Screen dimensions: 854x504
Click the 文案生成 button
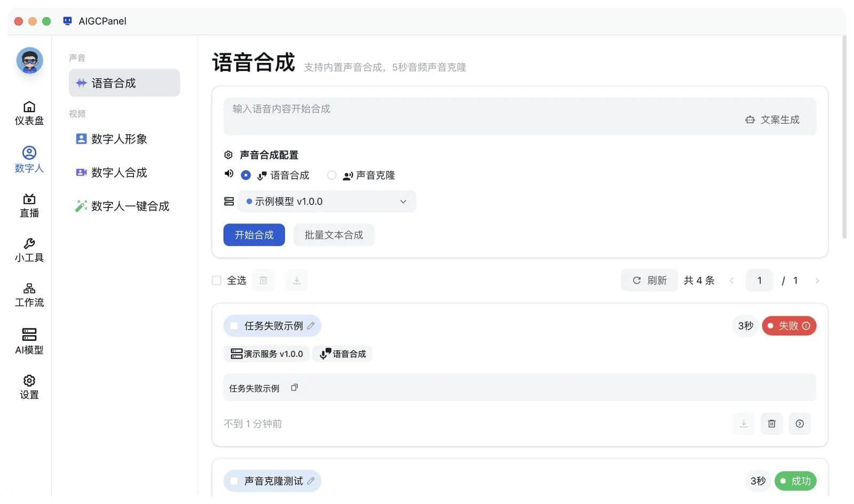click(772, 119)
